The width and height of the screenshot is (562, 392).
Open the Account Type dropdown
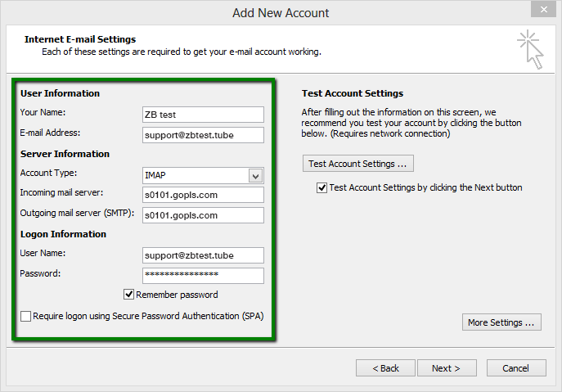(255, 176)
